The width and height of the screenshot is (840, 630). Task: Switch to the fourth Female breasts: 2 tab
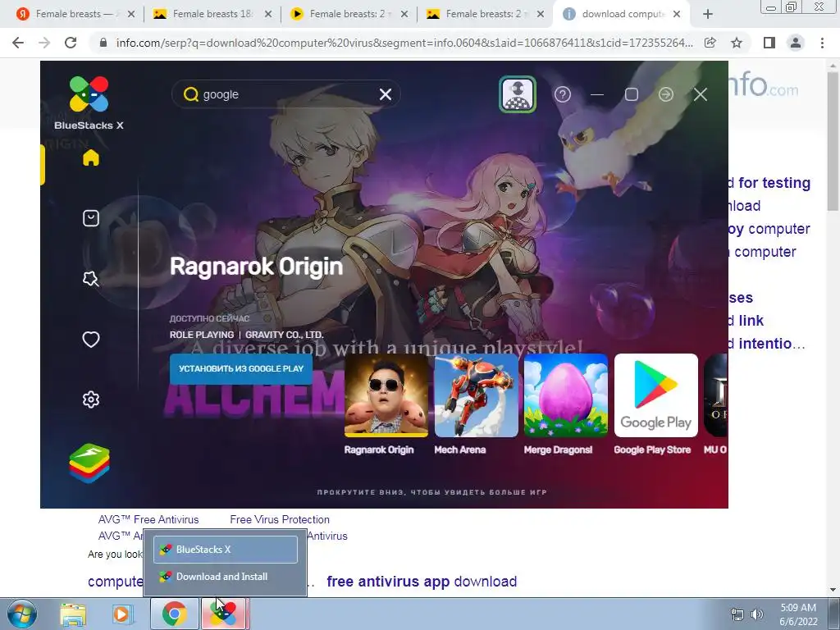[x=483, y=14]
